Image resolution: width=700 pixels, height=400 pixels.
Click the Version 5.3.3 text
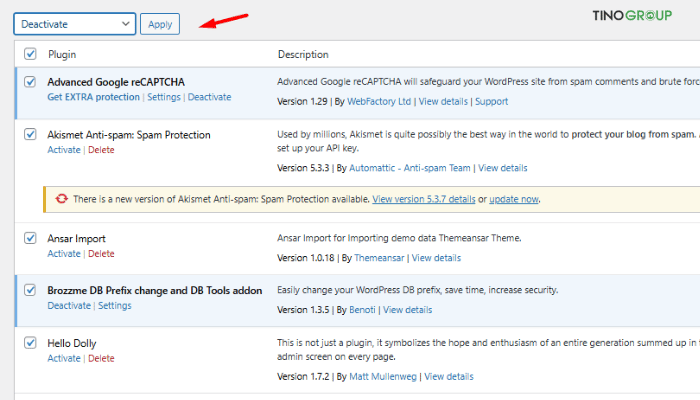click(303, 168)
